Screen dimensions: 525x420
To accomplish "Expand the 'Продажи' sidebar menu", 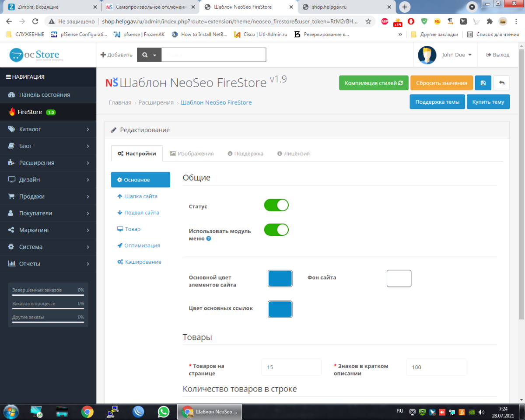I will click(48, 196).
